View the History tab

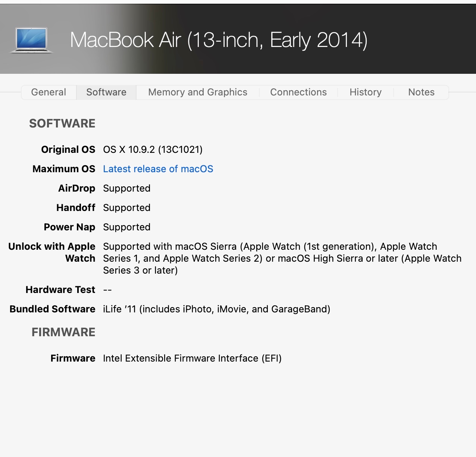[366, 92]
